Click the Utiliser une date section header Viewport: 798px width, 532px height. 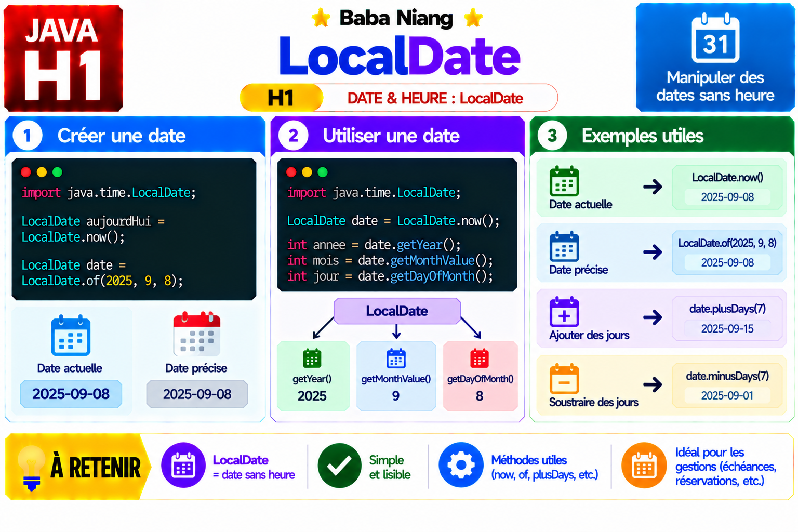(x=397, y=136)
